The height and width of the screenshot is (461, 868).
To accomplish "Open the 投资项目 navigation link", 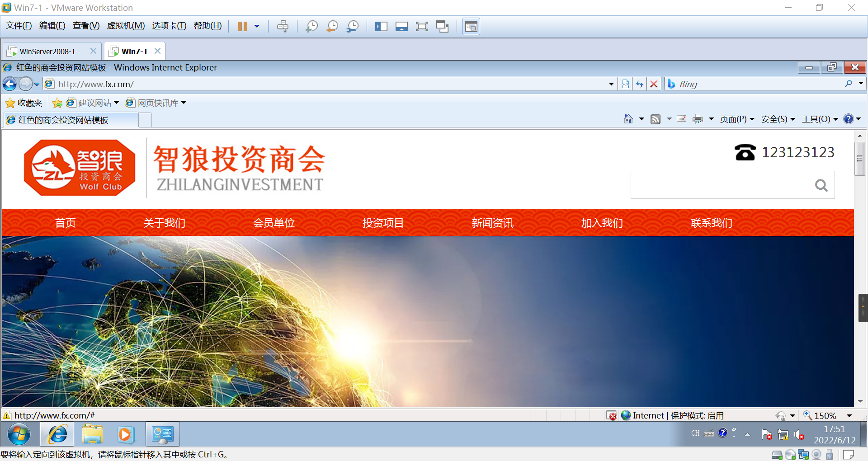I will tap(383, 223).
